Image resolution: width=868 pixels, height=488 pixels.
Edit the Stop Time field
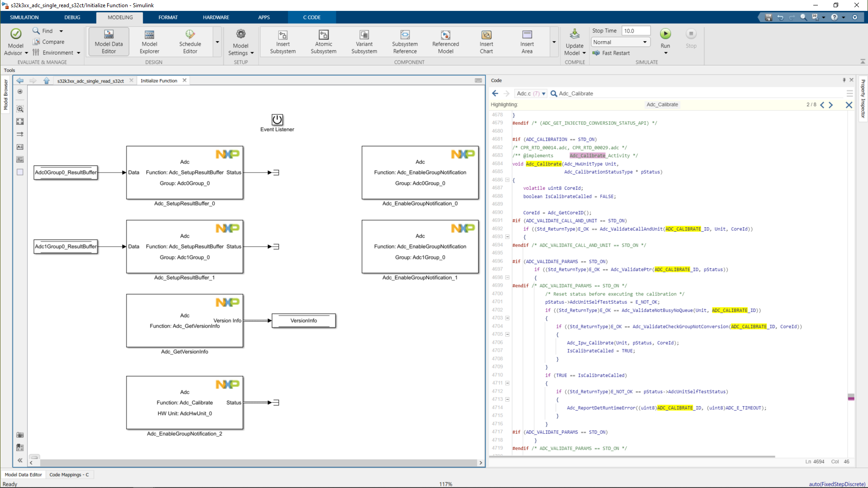tap(636, 31)
